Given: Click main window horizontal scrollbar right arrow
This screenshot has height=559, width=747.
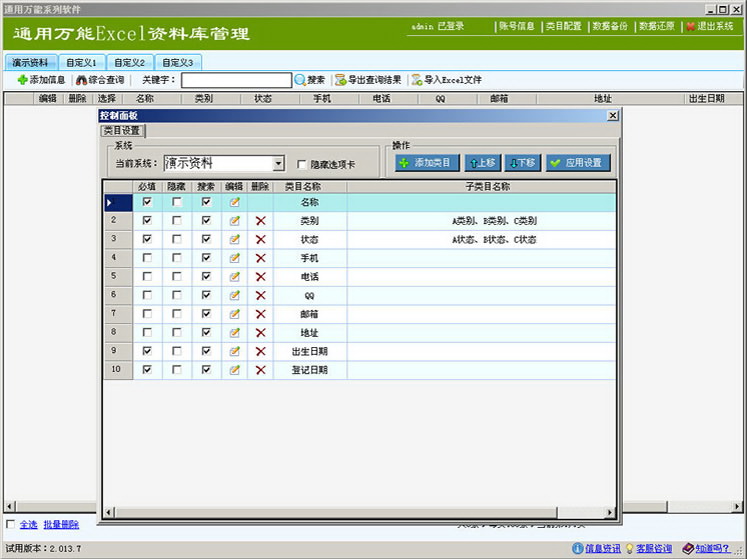Looking at the screenshot, I should click(x=737, y=506).
